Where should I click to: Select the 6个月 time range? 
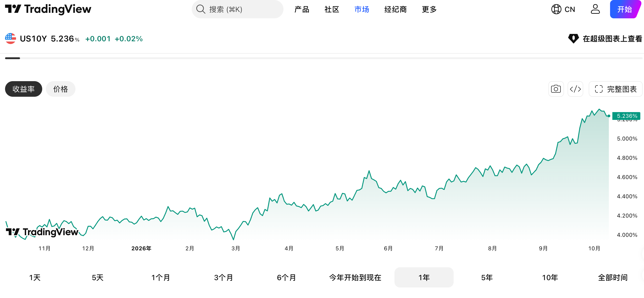coord(286,277)
